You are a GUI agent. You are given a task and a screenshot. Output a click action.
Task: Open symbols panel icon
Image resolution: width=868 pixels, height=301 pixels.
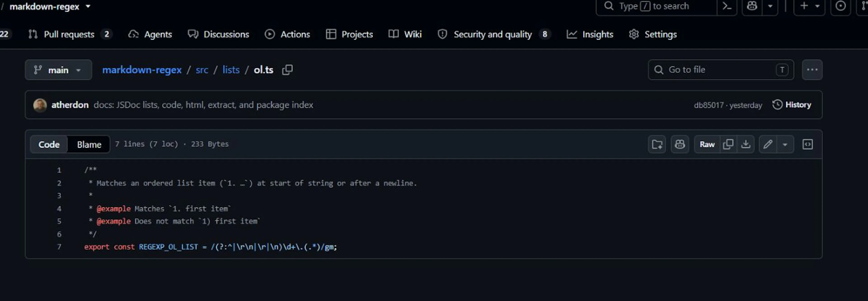pos(808,144)
